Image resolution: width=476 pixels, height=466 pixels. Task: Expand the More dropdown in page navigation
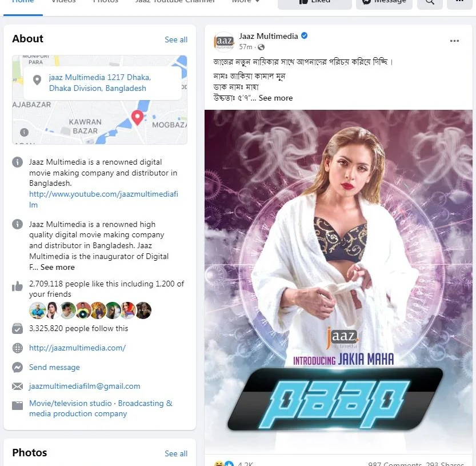(x=246, y=2)
